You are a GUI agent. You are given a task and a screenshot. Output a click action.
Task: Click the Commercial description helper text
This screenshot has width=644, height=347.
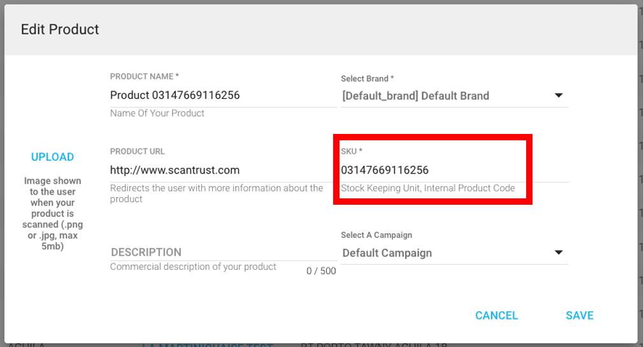coord(193,267)
